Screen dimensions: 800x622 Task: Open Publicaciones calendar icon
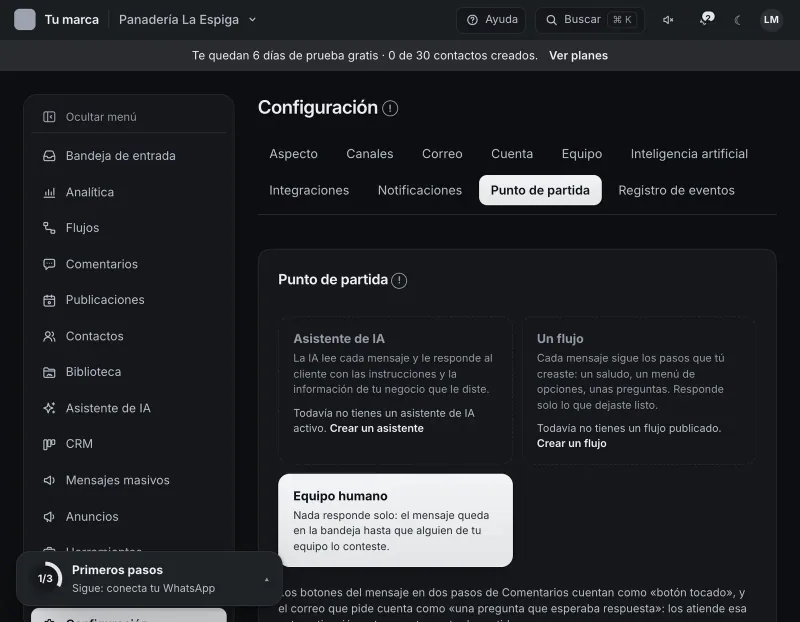(x=49, y=300)
